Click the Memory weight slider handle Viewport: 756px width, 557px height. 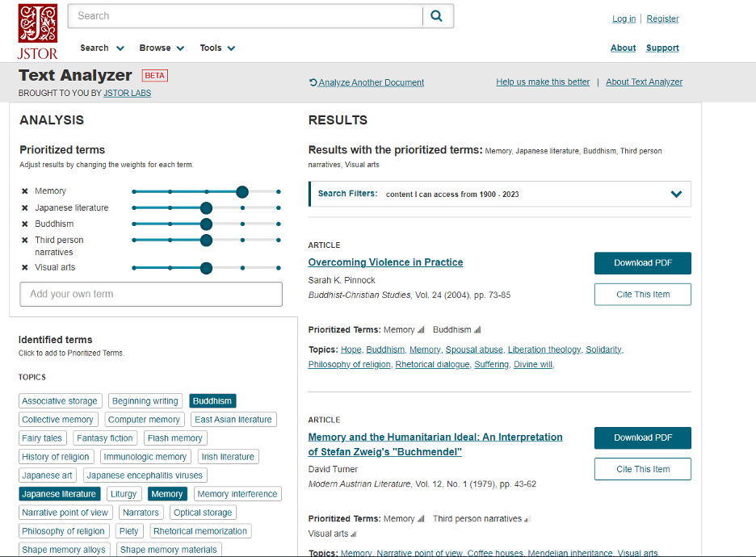242,192
